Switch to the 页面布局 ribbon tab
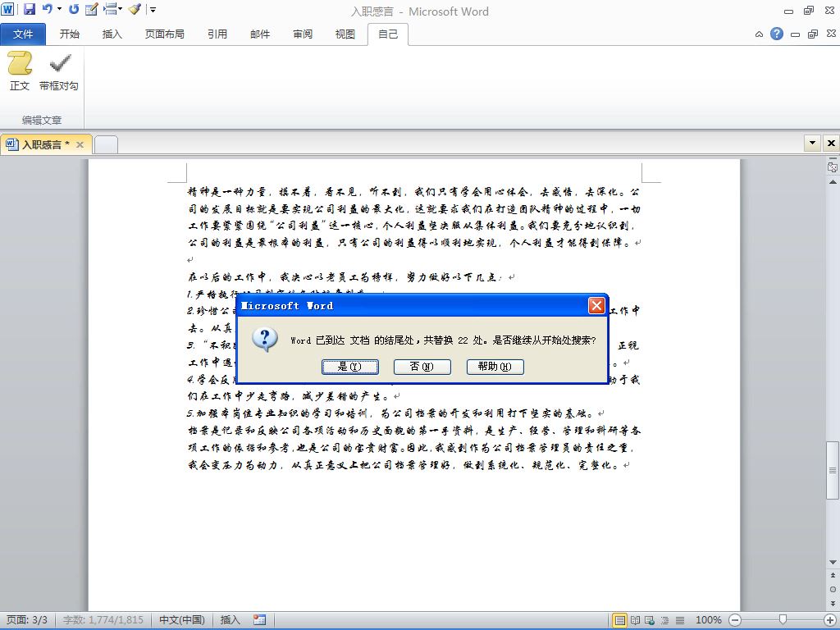Screen dimensions: 840x630 point(164,34)
